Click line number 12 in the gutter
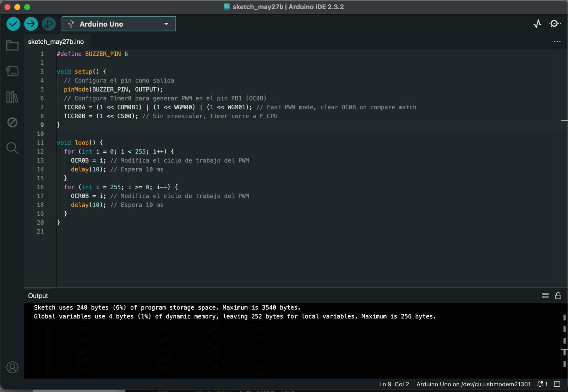This screenshot has width=568, height=392. 40,152
